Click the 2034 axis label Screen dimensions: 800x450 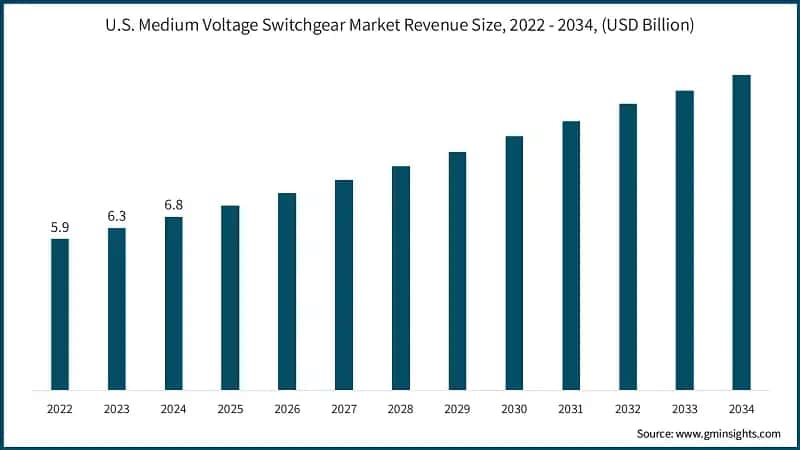[741, 409]
